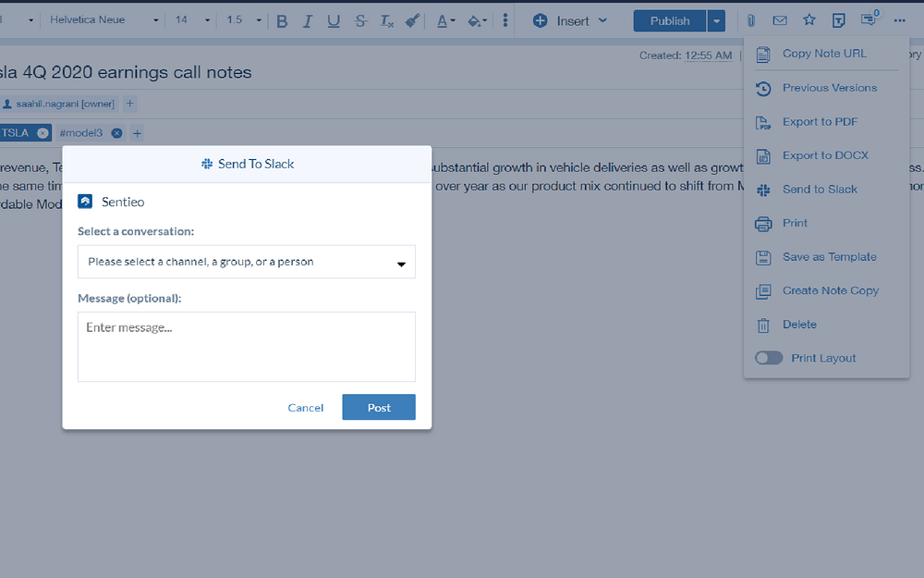
Task: Toggle underline formatting
Action: [x=334, y=21]
